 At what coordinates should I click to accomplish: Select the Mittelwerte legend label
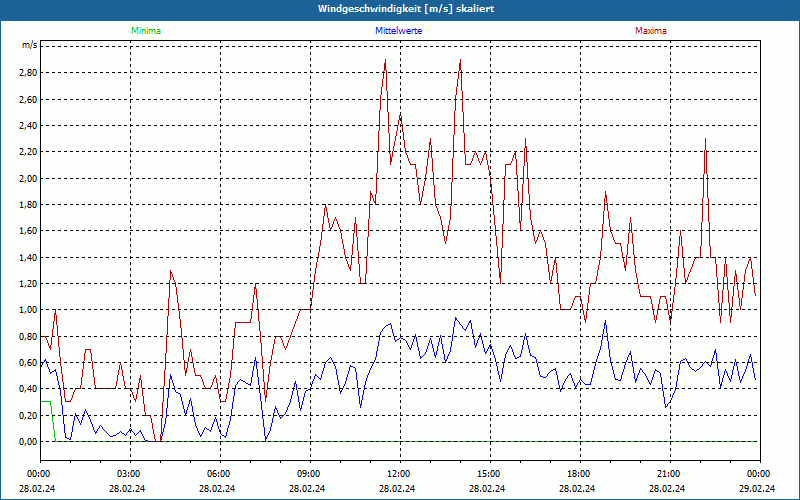click(x=399, y=31)
